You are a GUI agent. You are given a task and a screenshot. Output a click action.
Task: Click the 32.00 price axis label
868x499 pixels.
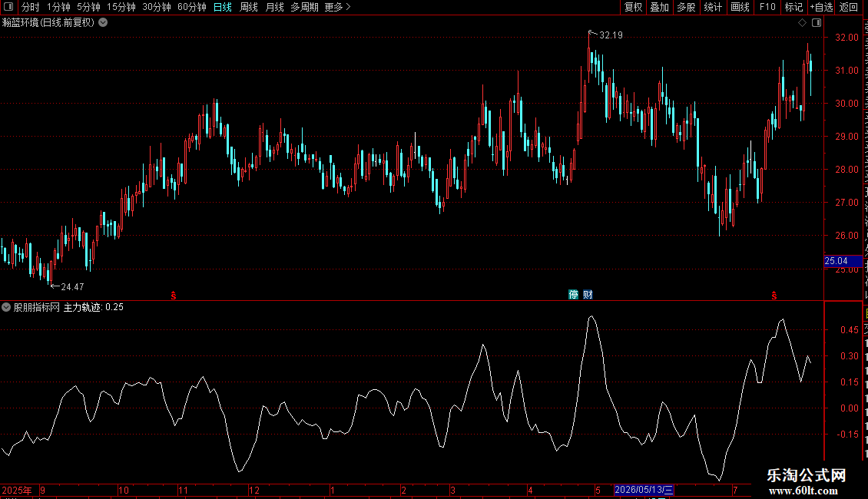pos(846,38)
